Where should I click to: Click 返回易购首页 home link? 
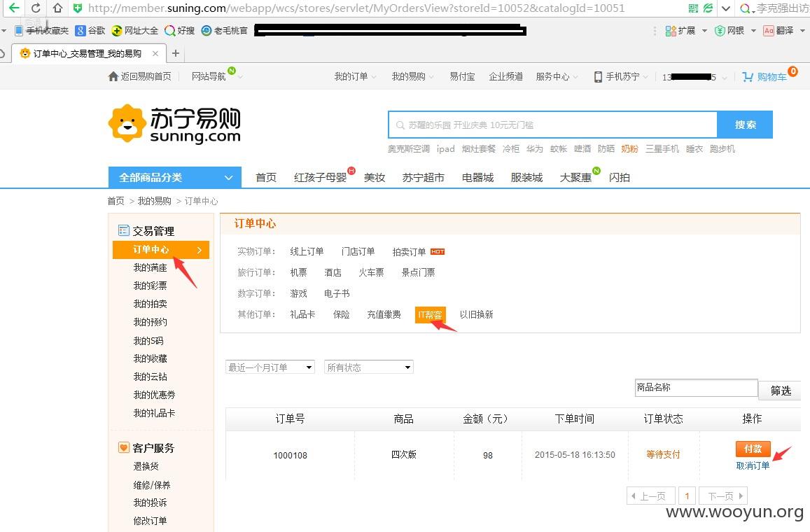(140, 76)
